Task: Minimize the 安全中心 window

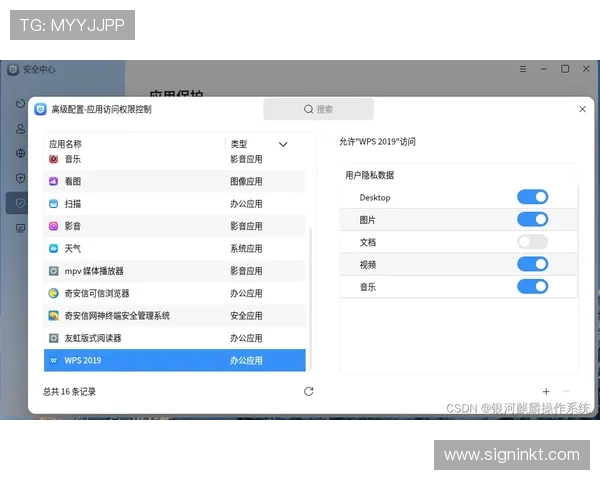Action: click(x=544, y=69)
